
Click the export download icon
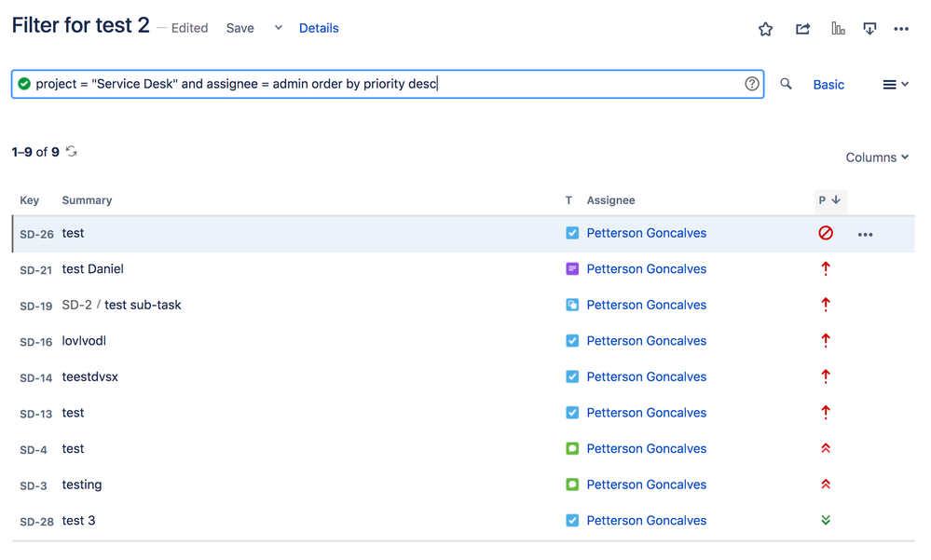point(869,29)
